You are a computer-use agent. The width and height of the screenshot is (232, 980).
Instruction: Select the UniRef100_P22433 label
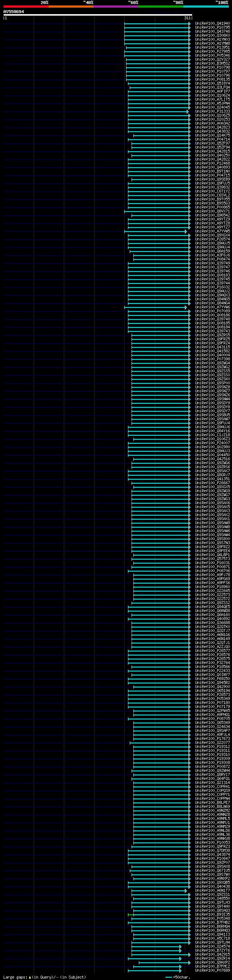[212, 670]
